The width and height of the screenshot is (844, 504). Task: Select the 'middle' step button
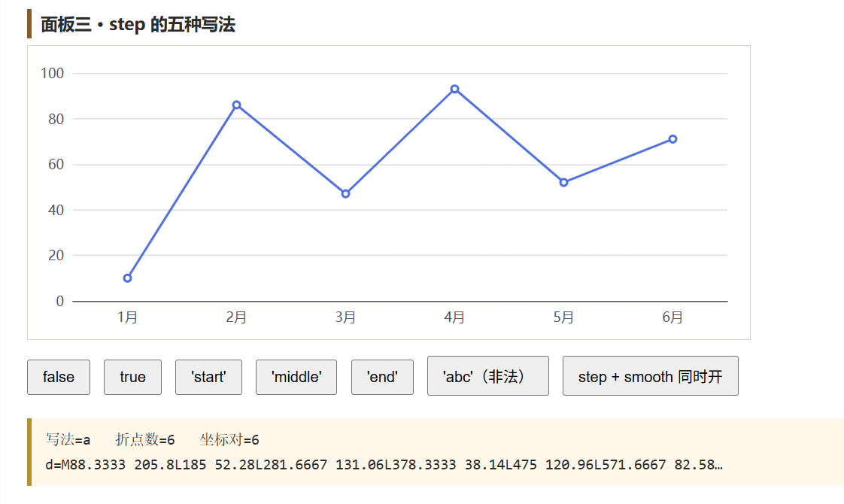(296, 377)
